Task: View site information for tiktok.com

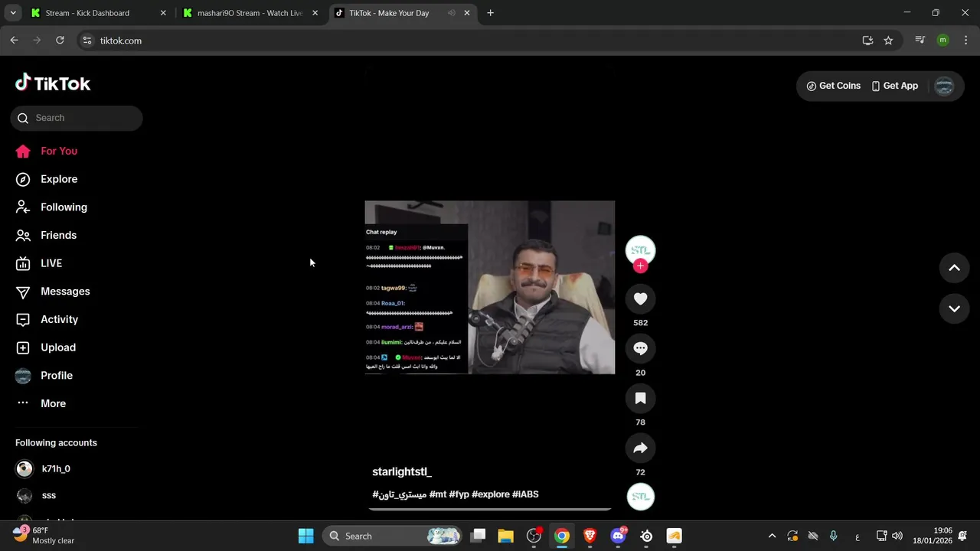Action: (87, 41)
